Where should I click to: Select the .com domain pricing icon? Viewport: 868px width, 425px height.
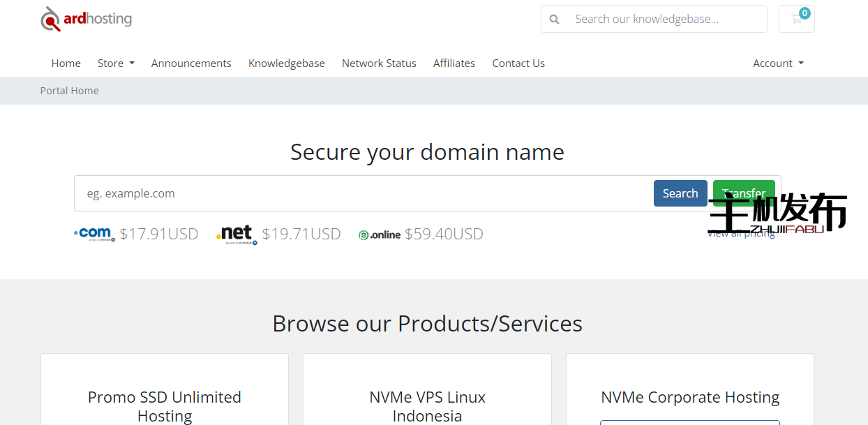(x=93, y=233)
